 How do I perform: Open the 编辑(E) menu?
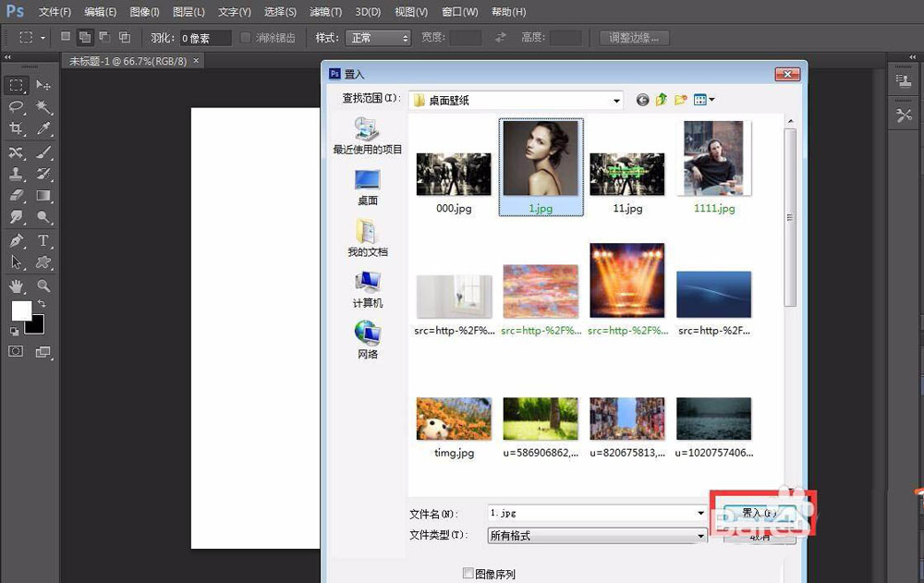click(100, 12)
